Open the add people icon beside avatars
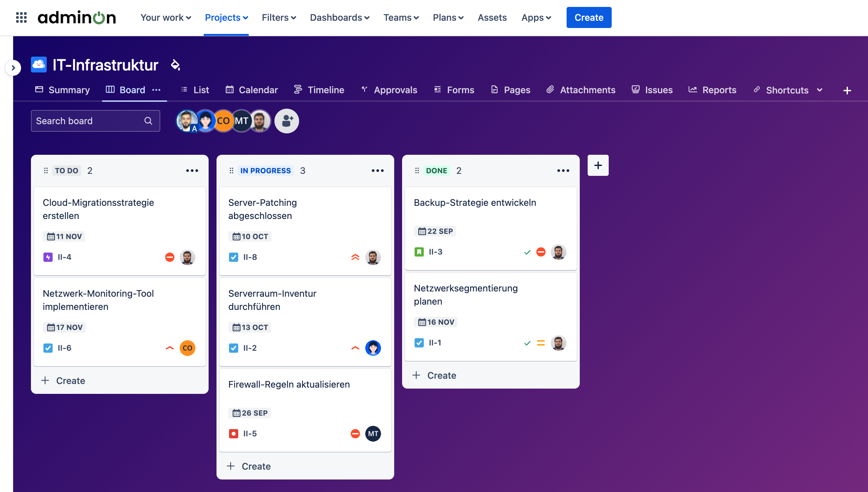Screen dimensions: 868x492 tap(286, 121)
